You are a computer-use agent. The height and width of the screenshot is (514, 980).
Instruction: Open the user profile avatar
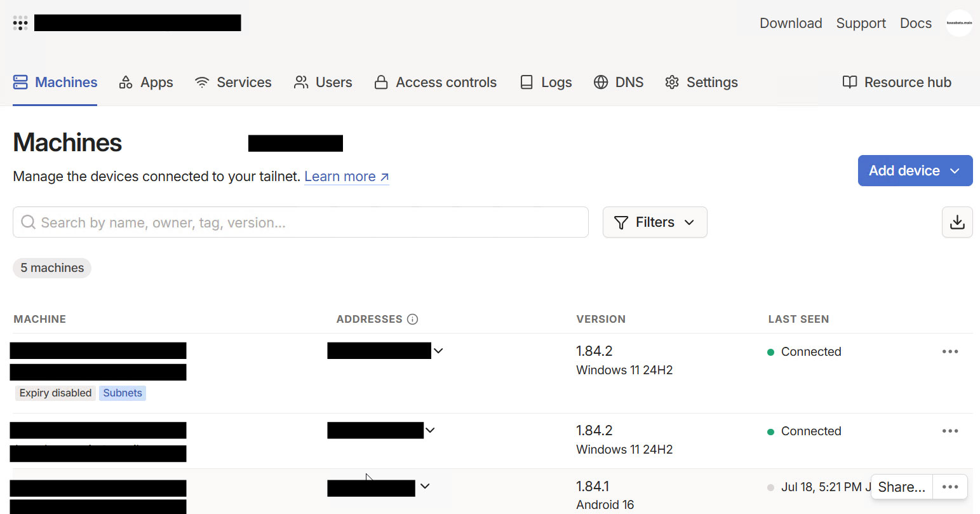[958, 24]
